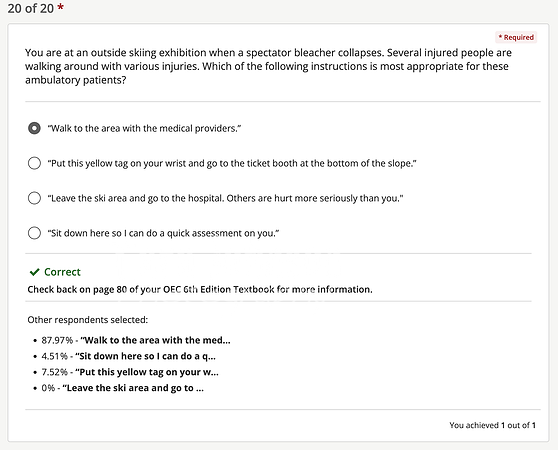Click the 4.51% respondent result row
Image resolution: width=558 pixels, height=450 pixels.
coord(125,356)
